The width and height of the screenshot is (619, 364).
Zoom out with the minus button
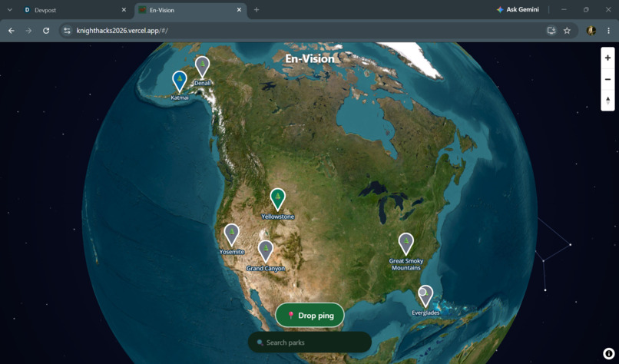pyautogui.click(x=608, y=79)
